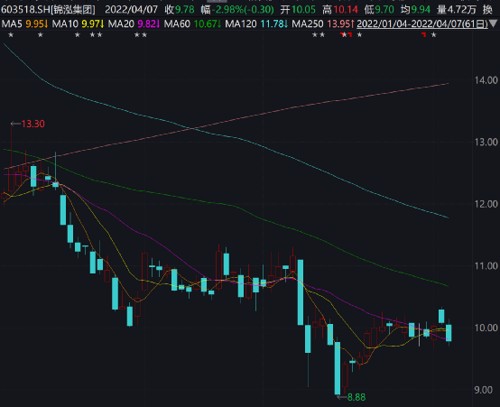Click the MA60 indicator label
The width and height of the screenshot is (500, 407).
177,24
